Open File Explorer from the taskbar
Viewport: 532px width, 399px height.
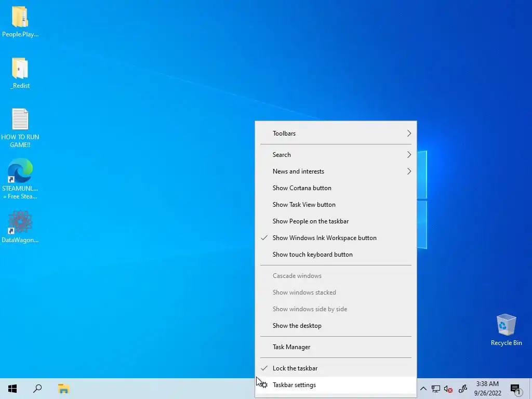coord(63,389)
